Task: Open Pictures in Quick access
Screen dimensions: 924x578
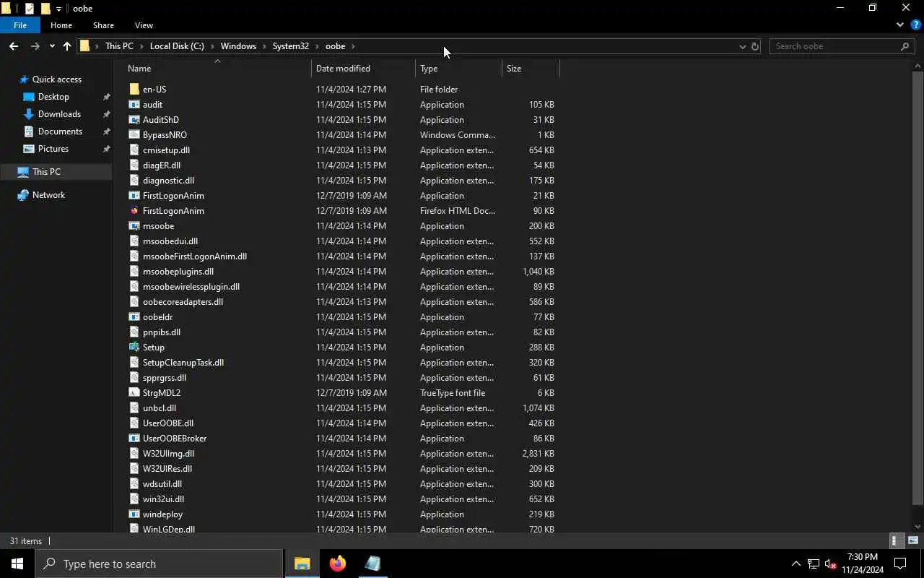Action: click(x=53, y=149)
